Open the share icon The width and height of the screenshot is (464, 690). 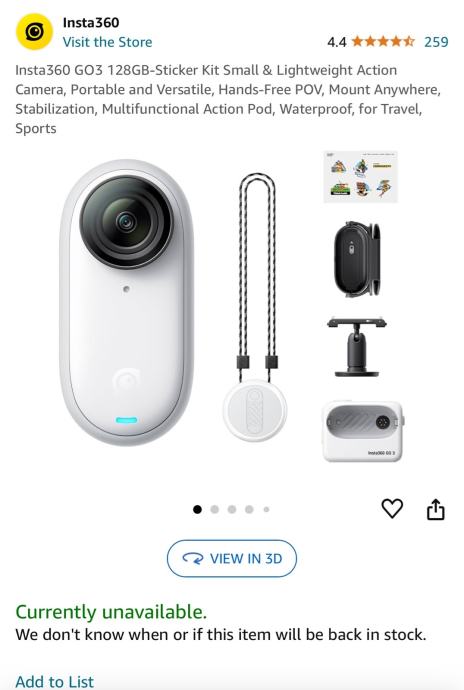point(435,509)
